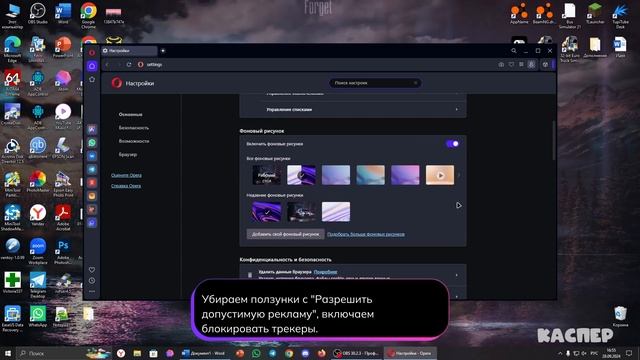Open bookmarks star icon in Opera sidebar
640x360 pixels.
point(92,79)
